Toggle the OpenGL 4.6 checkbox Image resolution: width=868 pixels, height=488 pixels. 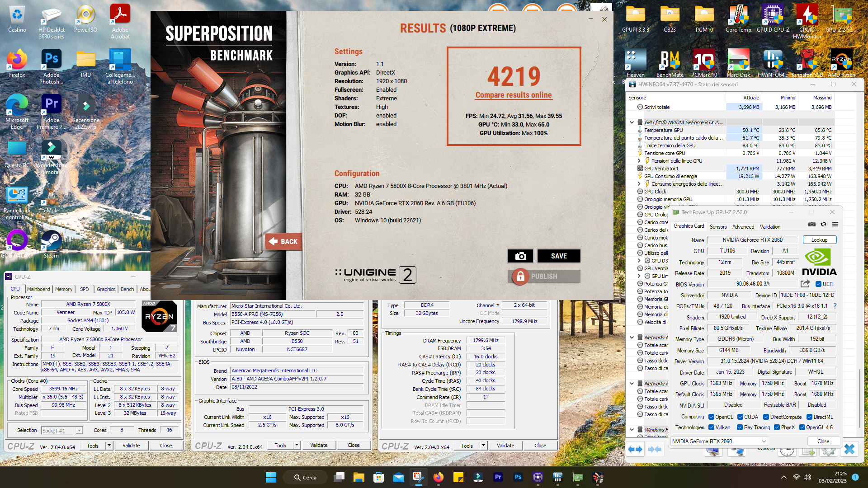pyautogui.click(x=802, y=427)
